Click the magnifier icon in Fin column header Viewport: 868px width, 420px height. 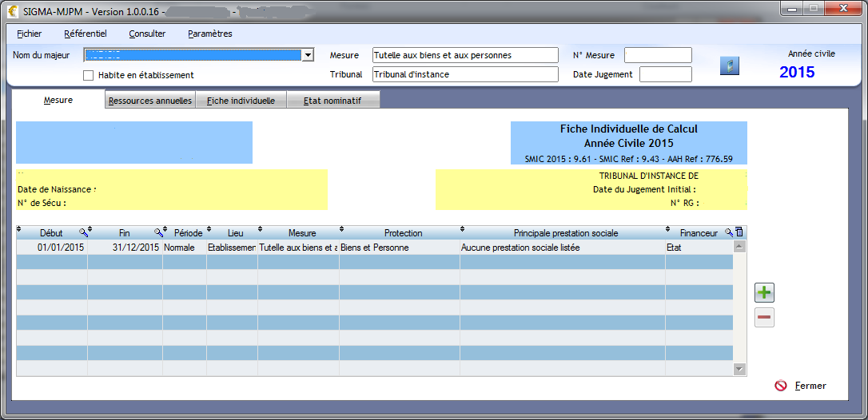[x=157, y=232]
